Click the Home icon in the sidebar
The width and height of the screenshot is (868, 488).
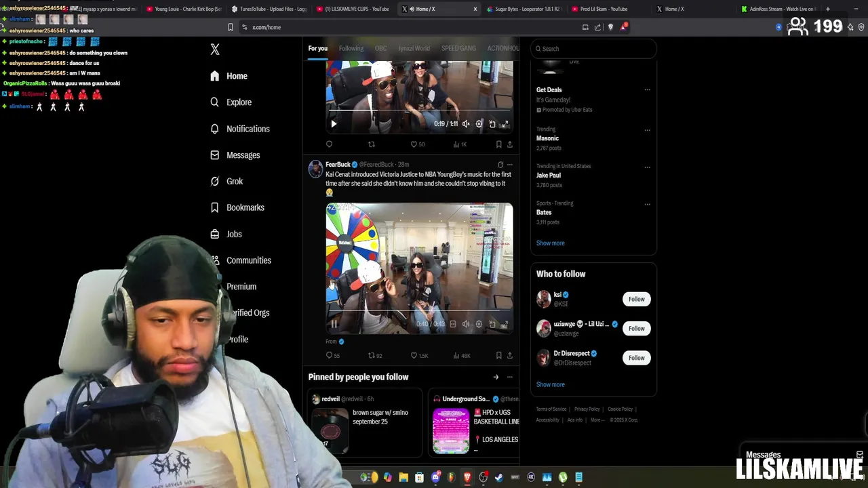(215, 76)
